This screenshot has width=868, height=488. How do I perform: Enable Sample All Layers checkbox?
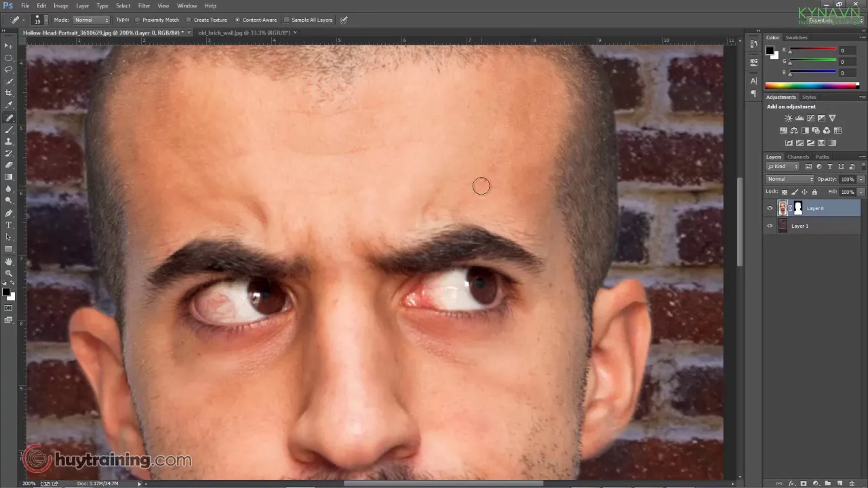pos(309,20)
